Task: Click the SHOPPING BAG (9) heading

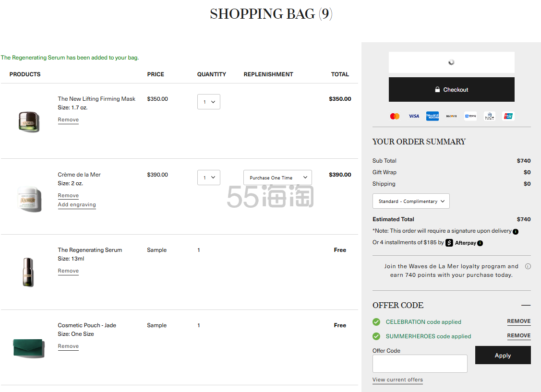Action: coord(271,14)
